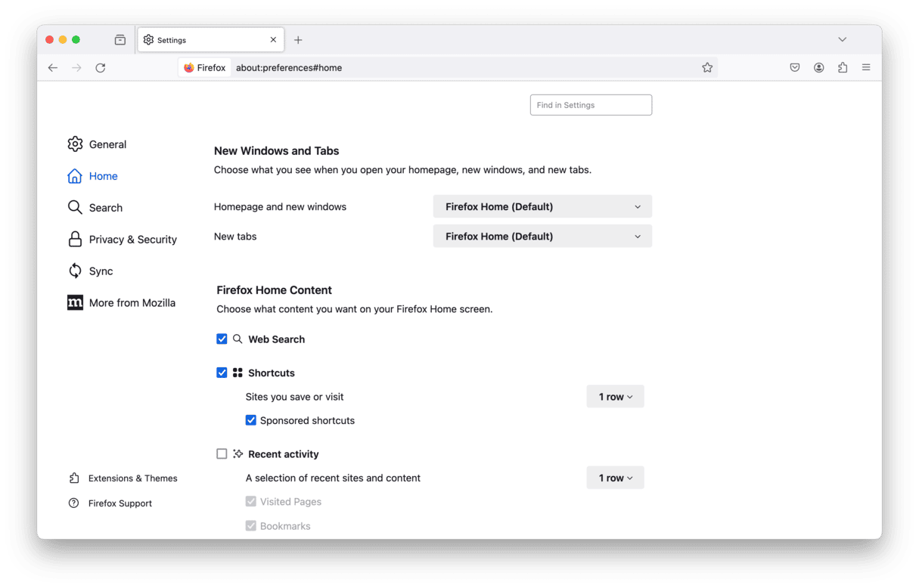Click the reload page icon

[100, 68]
